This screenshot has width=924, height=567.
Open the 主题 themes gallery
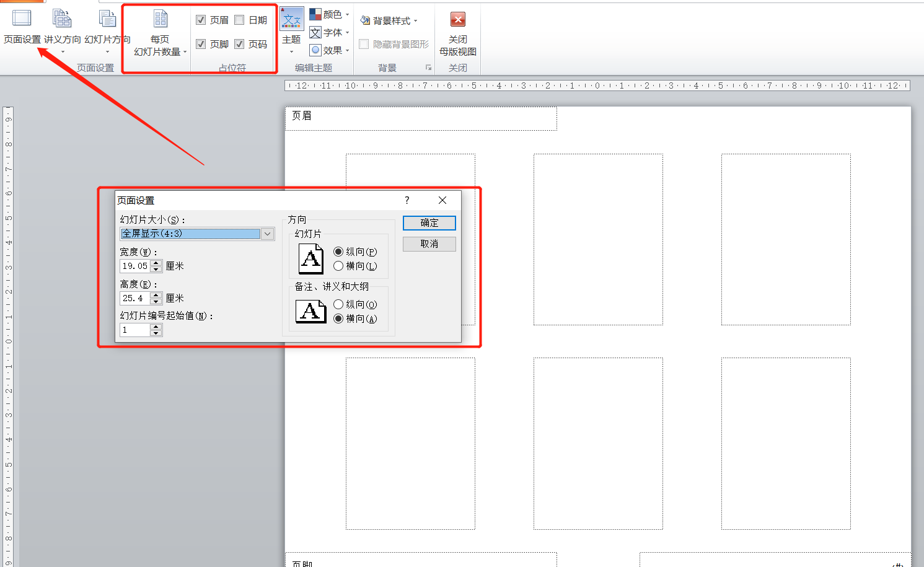coord(291,31)
